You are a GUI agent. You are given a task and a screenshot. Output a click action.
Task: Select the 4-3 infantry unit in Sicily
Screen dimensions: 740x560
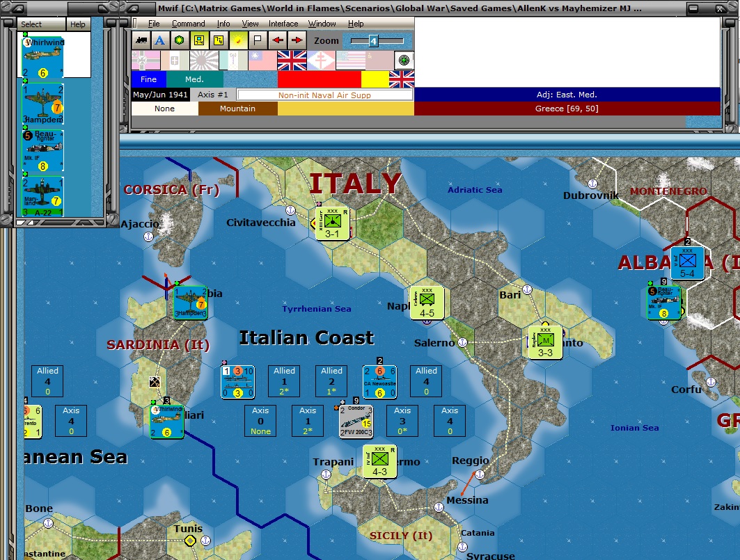380,461
